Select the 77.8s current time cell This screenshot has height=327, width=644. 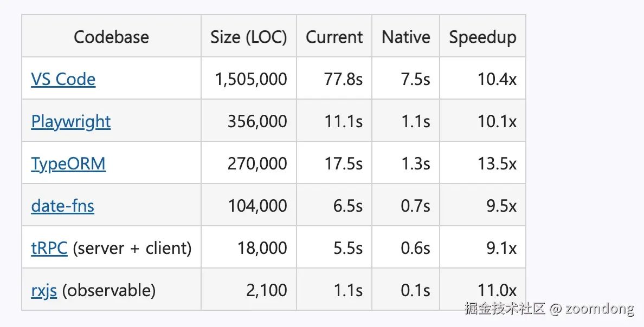click(343, 79)
